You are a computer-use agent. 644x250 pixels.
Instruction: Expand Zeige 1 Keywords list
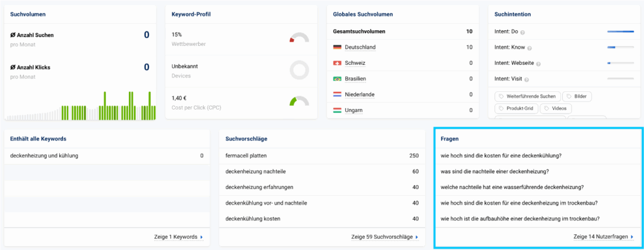(178, 237)
